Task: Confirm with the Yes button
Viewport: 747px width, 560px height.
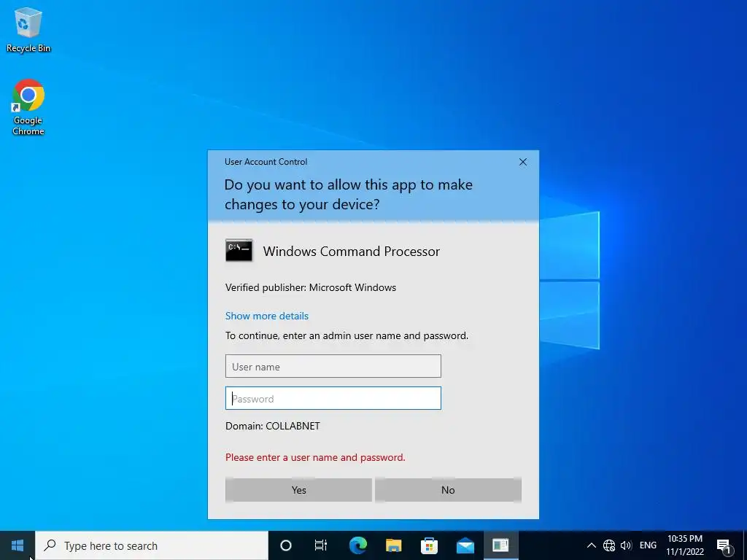Action: click(298, 490)
